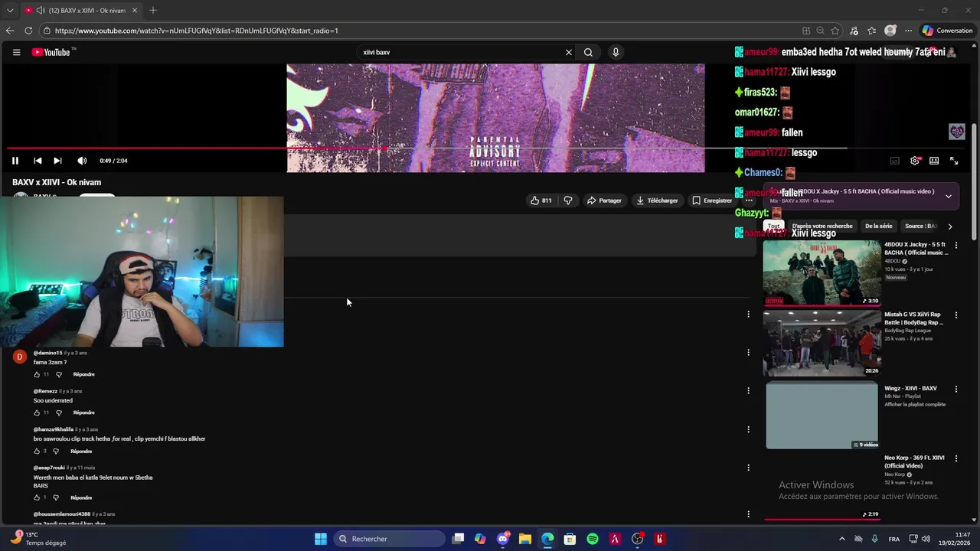980x551 pixels.
Task: Open more actions menu beside Enregistrer
Action: click(x=749, y=201)
